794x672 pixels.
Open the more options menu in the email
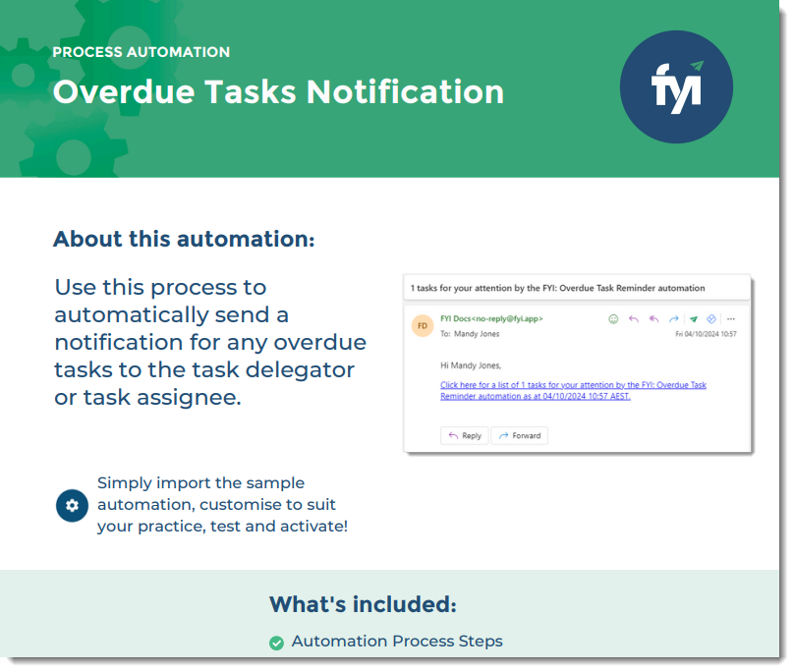730,319
